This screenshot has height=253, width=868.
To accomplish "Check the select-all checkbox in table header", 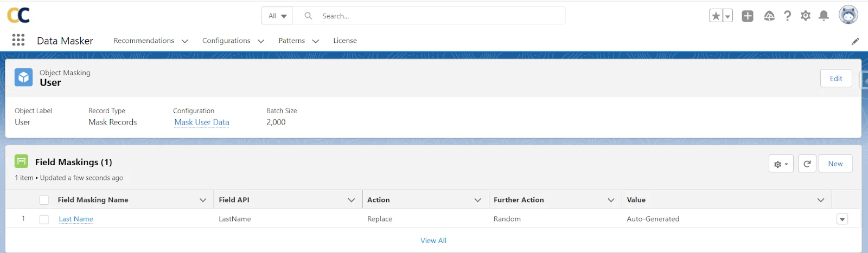I will (44, 200).
